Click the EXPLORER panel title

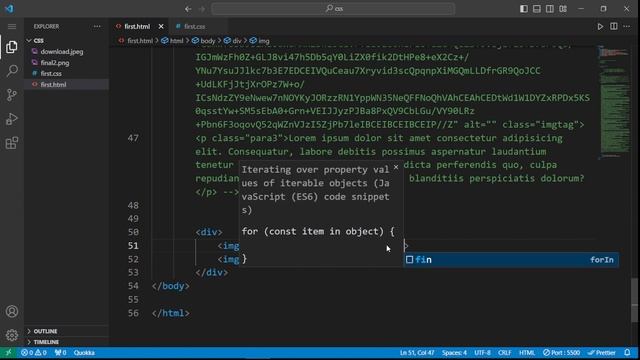point(46,27)
